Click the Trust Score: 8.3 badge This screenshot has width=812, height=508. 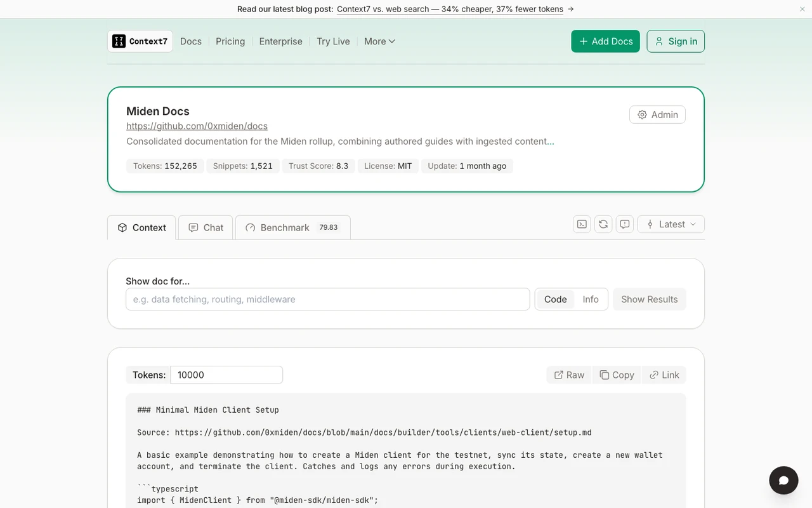(x=318, y=166)
